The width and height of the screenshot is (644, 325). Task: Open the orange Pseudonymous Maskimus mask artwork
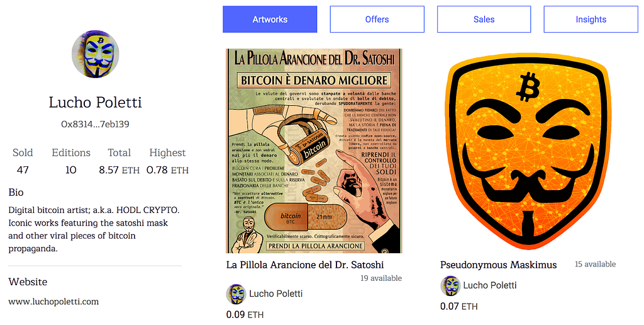(528, 151)
